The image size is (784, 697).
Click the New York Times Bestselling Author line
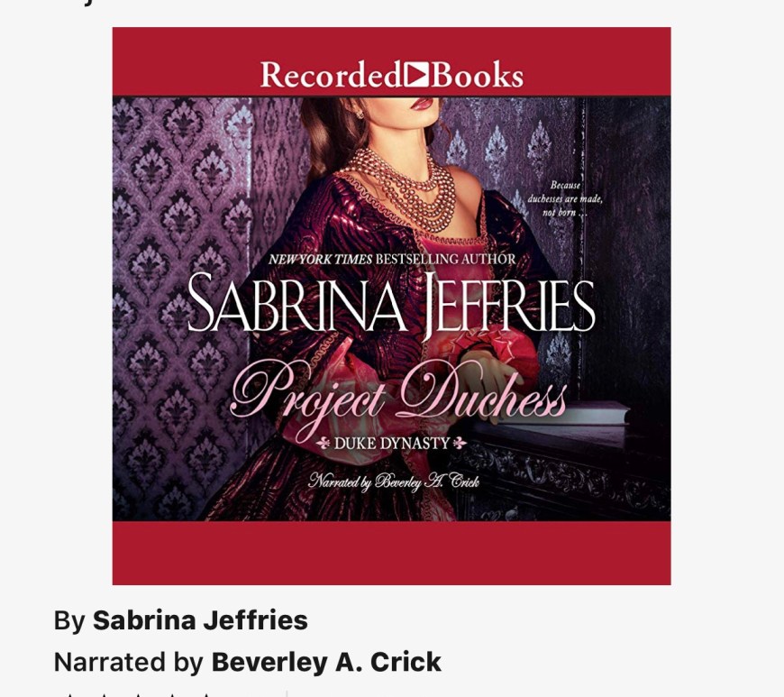(391, 259)
